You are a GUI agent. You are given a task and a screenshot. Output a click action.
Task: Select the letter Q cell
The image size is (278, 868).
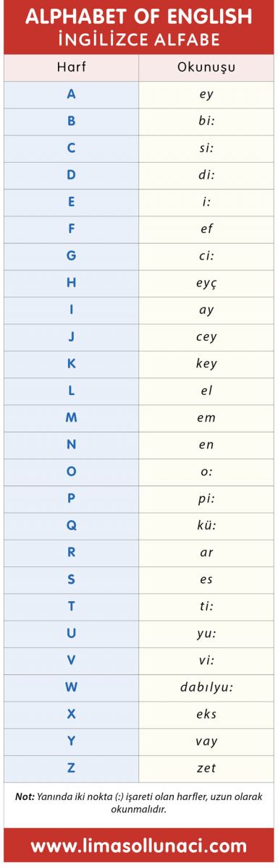click(x=71, y=525)
